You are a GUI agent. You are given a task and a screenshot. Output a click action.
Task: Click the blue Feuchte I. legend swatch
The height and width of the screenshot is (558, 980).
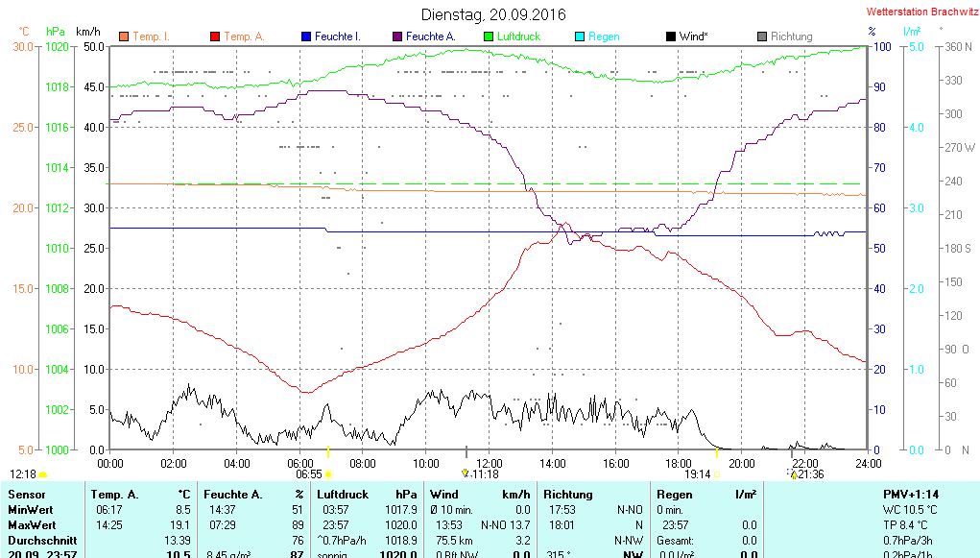coord(306,36)
